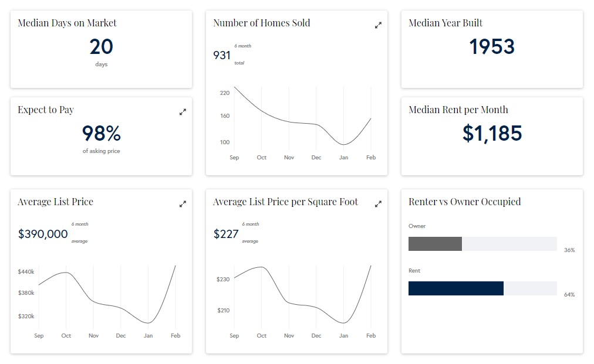Click the Rent occupancy bar at 64%
Image resolution: width=594 pixels, height=364 pixels.
pos(455,288)
